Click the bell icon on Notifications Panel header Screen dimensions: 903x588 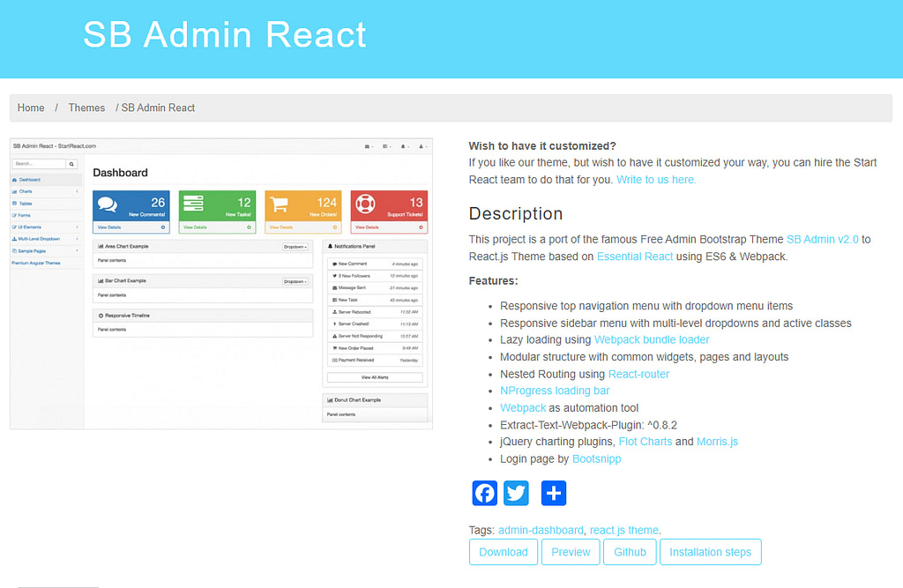330,247
